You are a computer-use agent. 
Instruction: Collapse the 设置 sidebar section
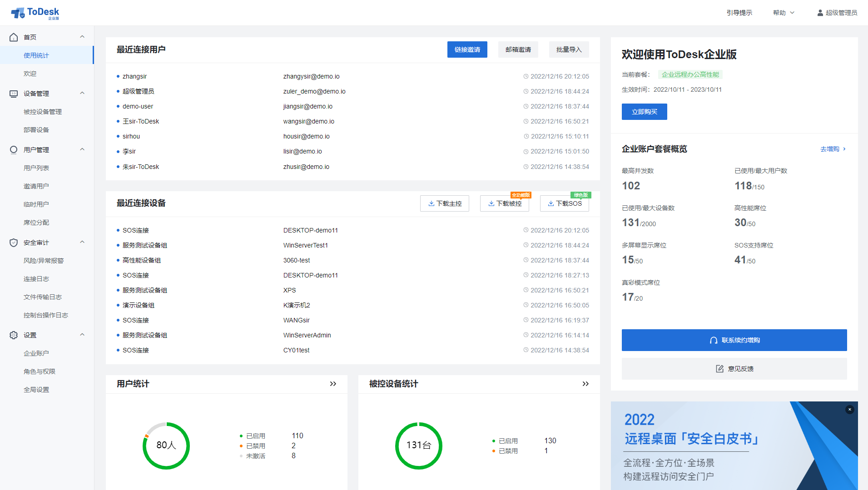[82, 335]
